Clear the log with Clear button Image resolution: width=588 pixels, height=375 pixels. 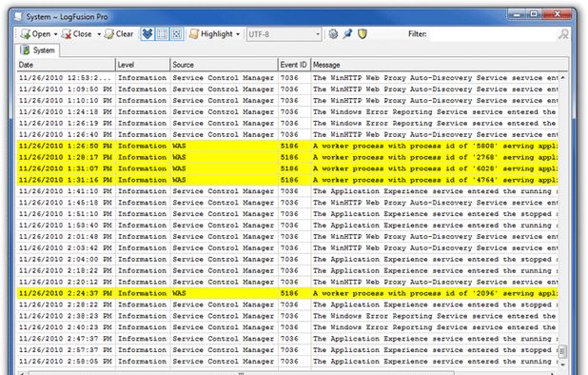pos(119,34)
